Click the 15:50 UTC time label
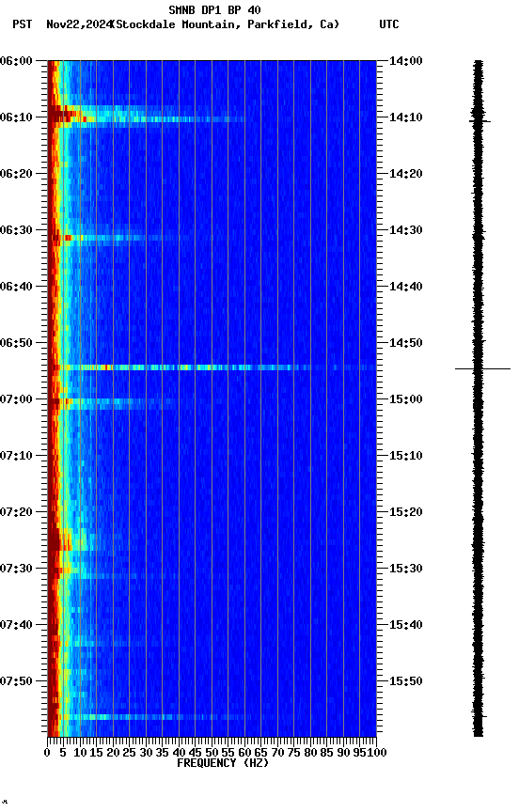The height and width of the screenshot is (812, 519). (406, 681)
